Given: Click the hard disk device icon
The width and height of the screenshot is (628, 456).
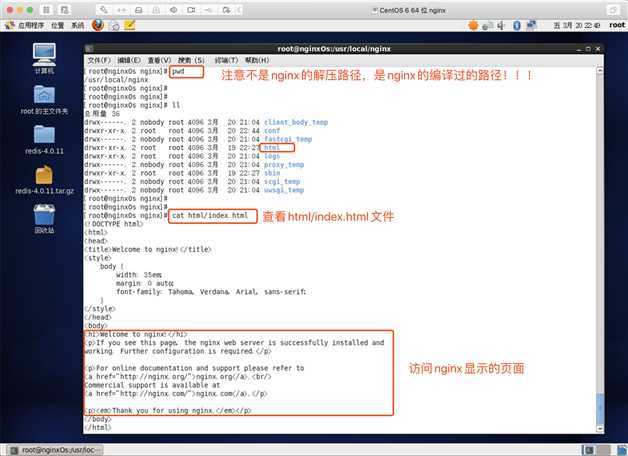Looking at the screenshot, I should click(x=139, y=10).
